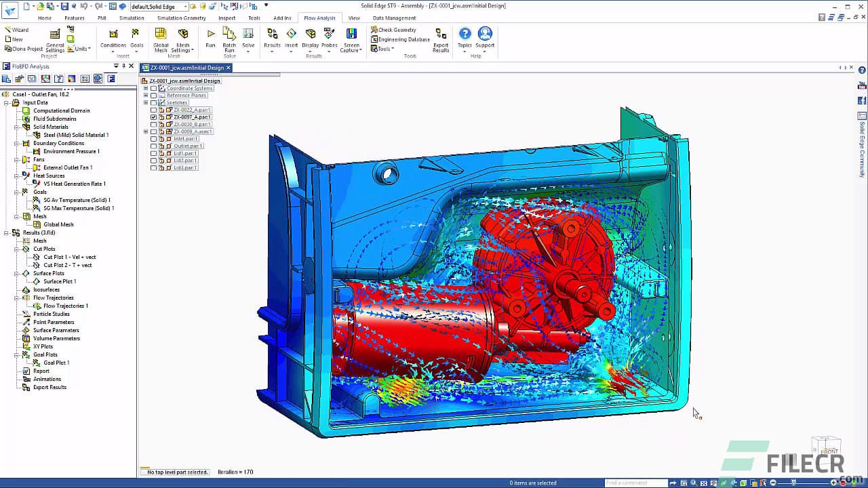This screenshot has width=868, height=488.
Task: Click the Find a command field
Action: click(x=635, y=483)
